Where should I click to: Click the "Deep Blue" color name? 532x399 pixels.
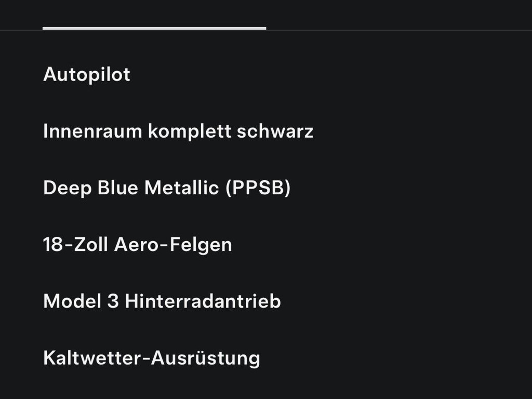(x=91, y=188)
